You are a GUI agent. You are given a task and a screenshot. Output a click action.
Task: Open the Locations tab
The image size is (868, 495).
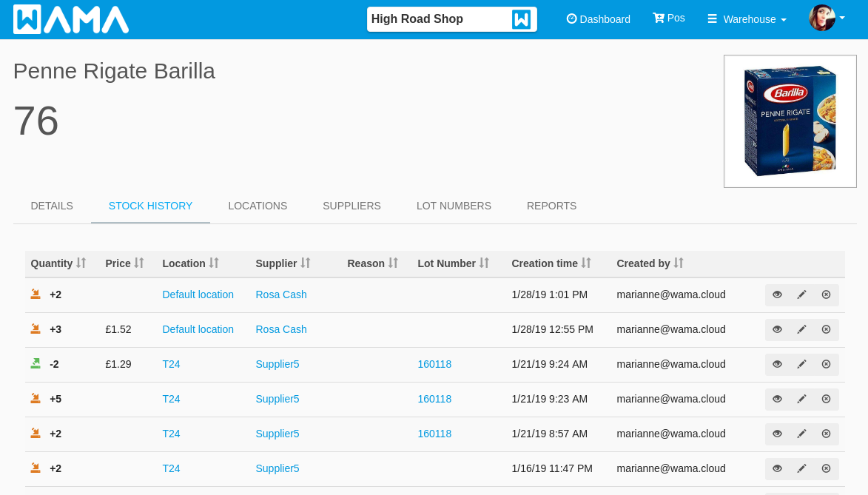(258, 206)
